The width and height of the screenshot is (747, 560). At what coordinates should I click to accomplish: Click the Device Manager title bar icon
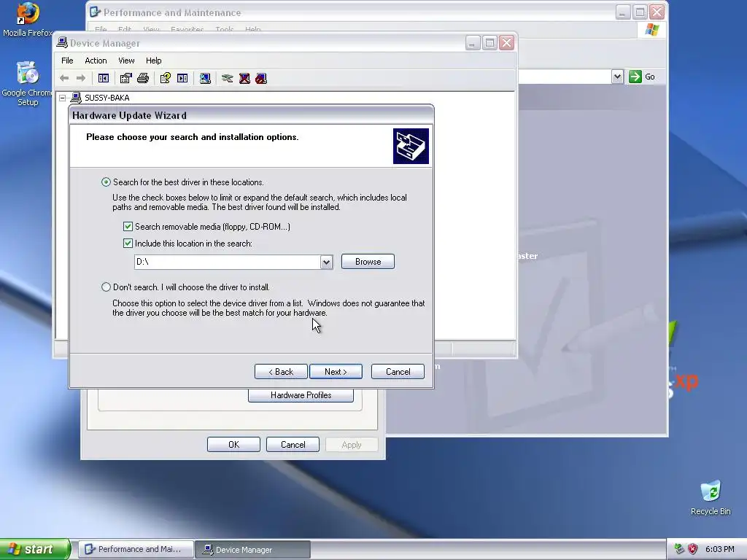click(x=62, y=42)
